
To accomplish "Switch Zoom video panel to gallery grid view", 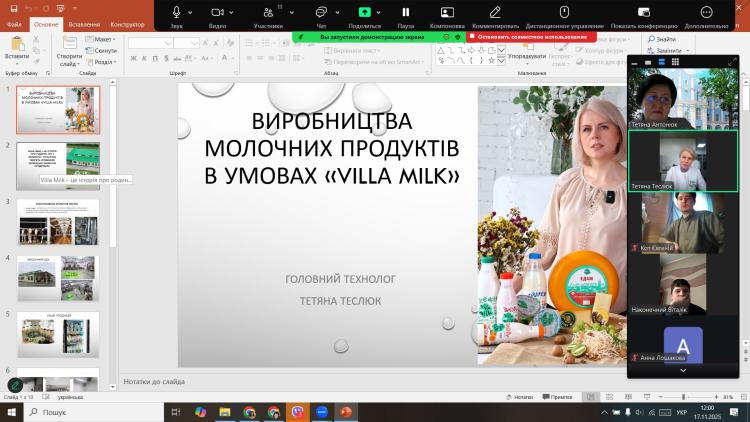I will pyautogui.click(x=675, y=62).
